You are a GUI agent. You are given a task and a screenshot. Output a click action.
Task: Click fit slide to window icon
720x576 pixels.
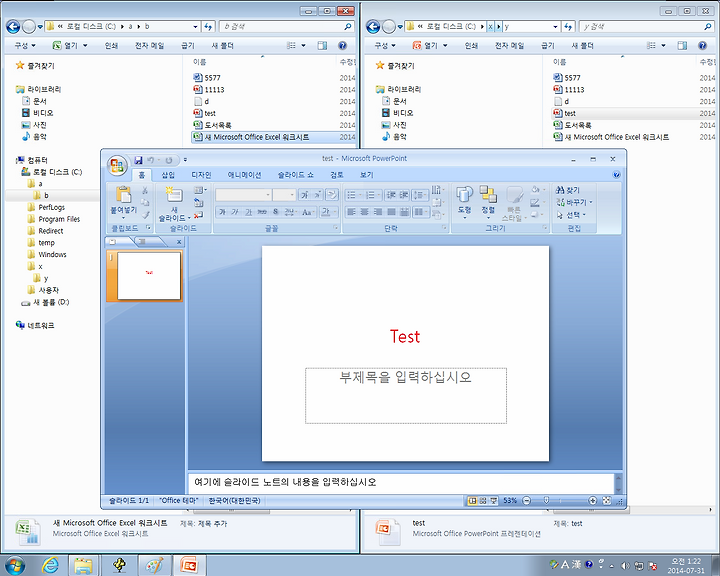tap(607, 501)
